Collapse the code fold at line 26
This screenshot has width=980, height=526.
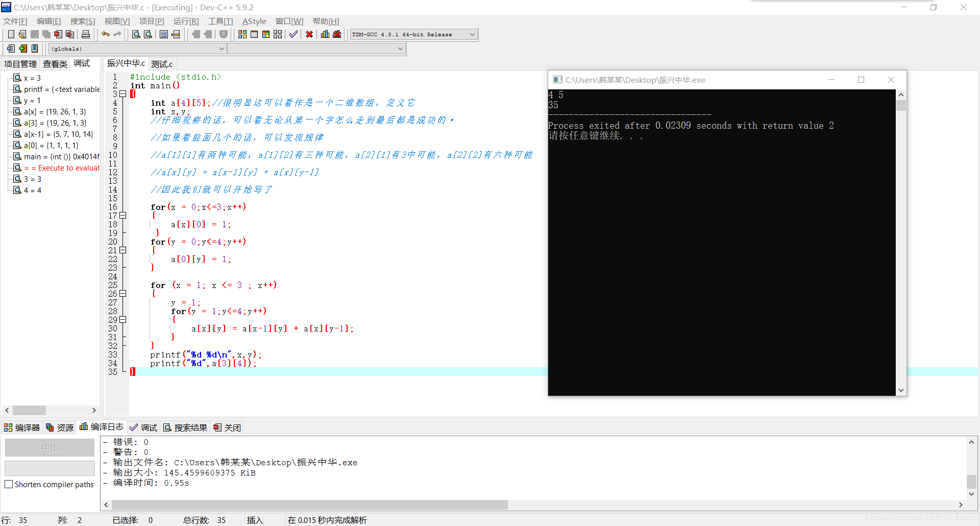coord(123,294)
